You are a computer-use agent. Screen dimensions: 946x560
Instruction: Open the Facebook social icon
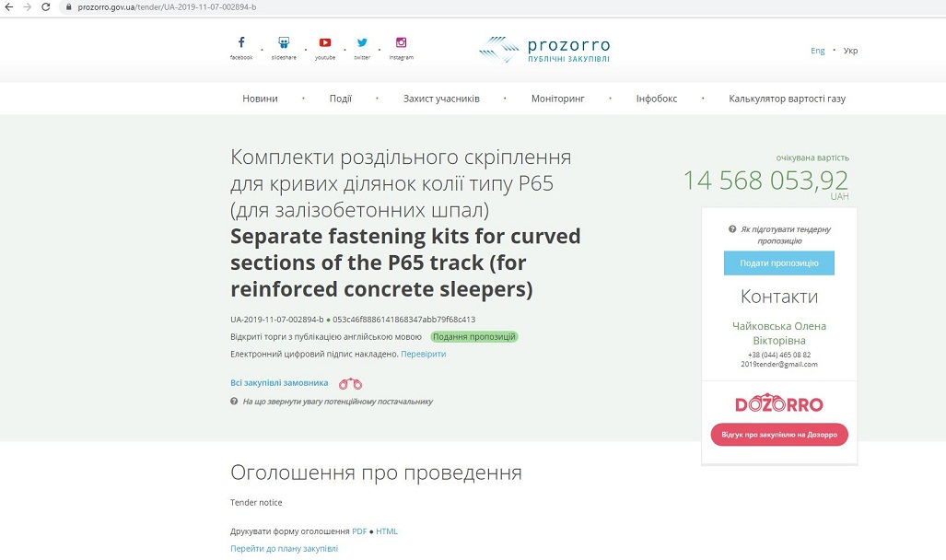tap(241, 43)
